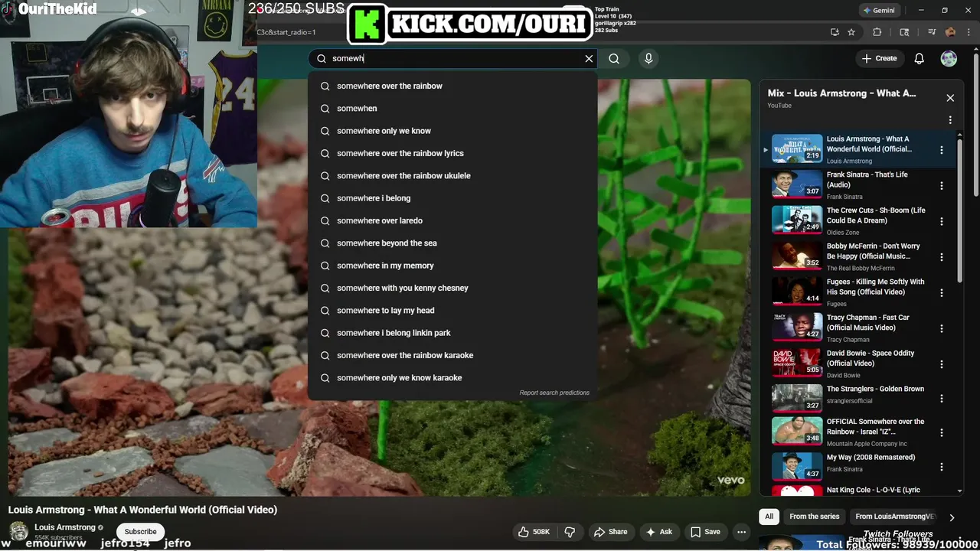Open options for The Crew Cuts Sh-Boom

[x=942, y=221]
